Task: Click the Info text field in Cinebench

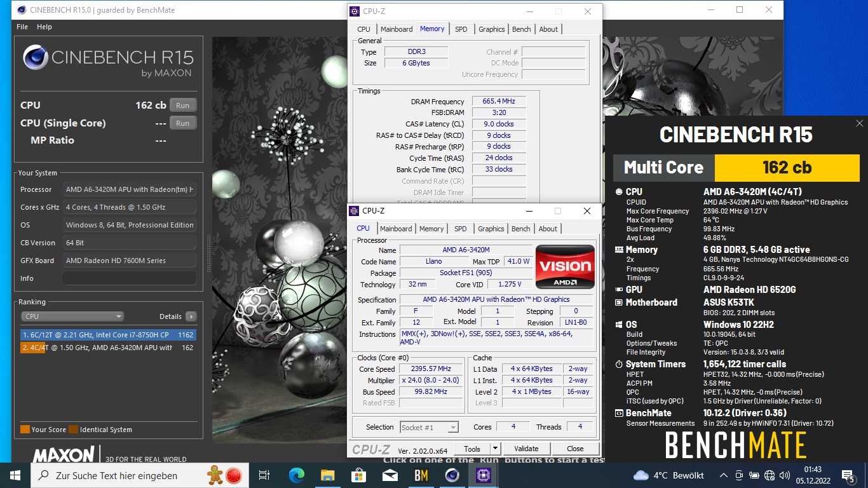Action: point(130,278)
